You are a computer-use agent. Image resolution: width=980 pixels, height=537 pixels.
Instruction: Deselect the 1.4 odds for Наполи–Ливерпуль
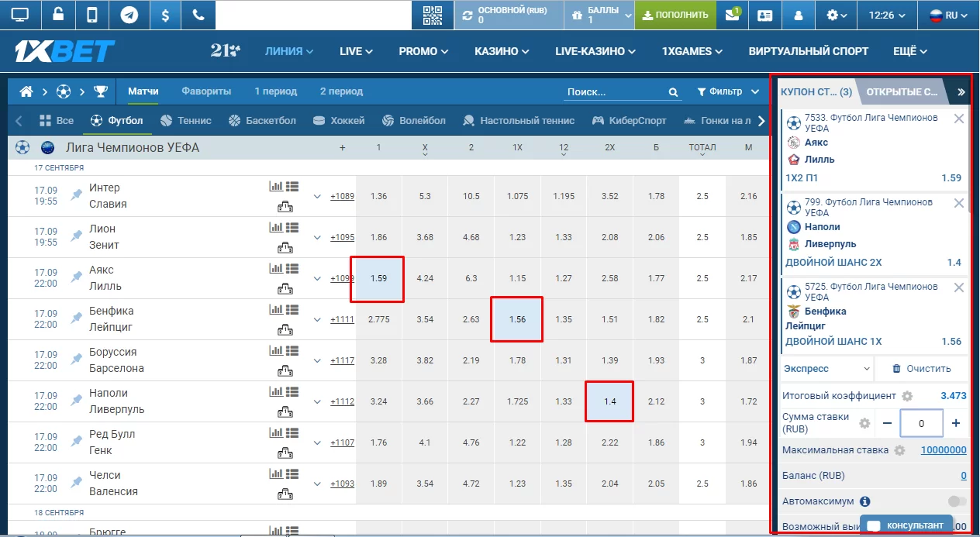[609, 401]
